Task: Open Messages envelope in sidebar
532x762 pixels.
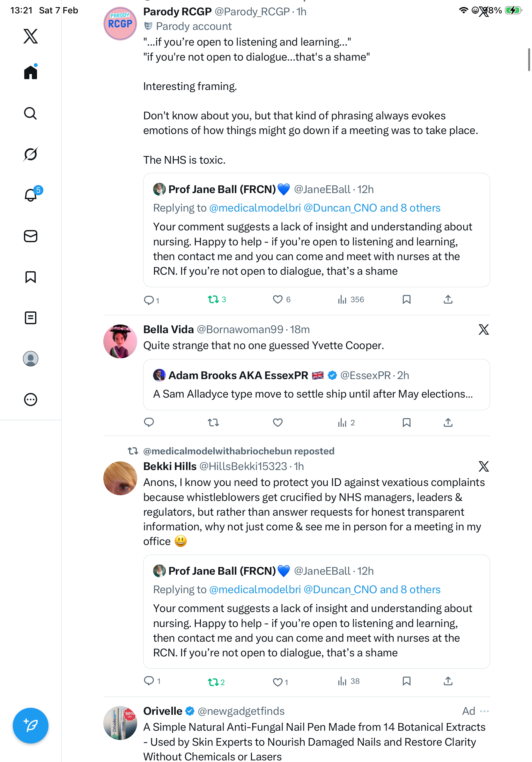Action: (x=31, y=236)
